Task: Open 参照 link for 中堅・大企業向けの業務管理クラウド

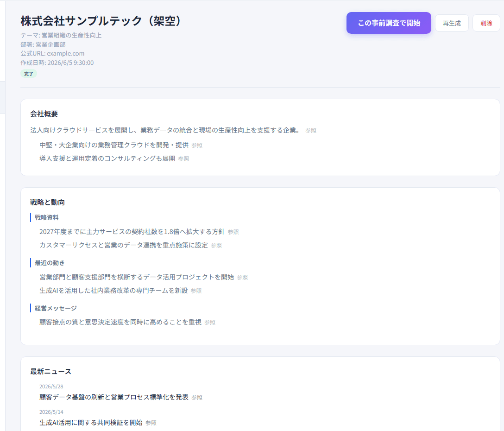Action: 197,146
